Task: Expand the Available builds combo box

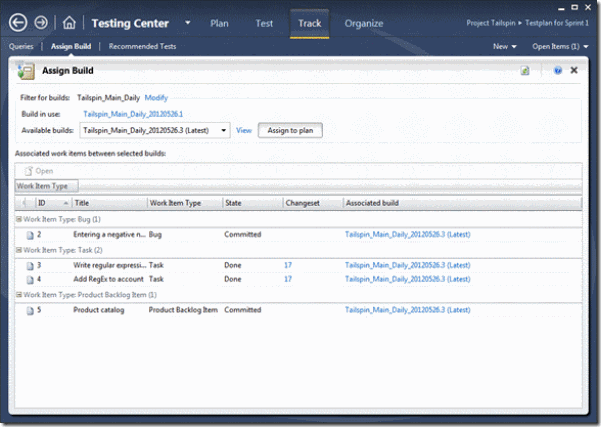Action: (225, 130)
